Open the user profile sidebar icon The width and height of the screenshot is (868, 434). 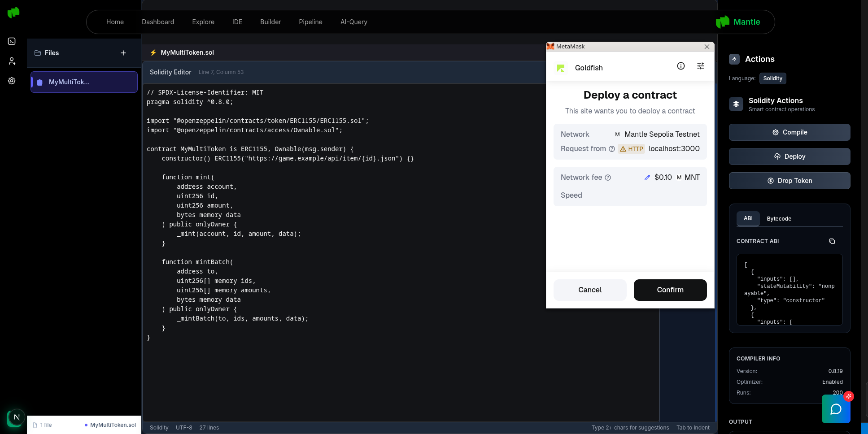click(12, 61)
